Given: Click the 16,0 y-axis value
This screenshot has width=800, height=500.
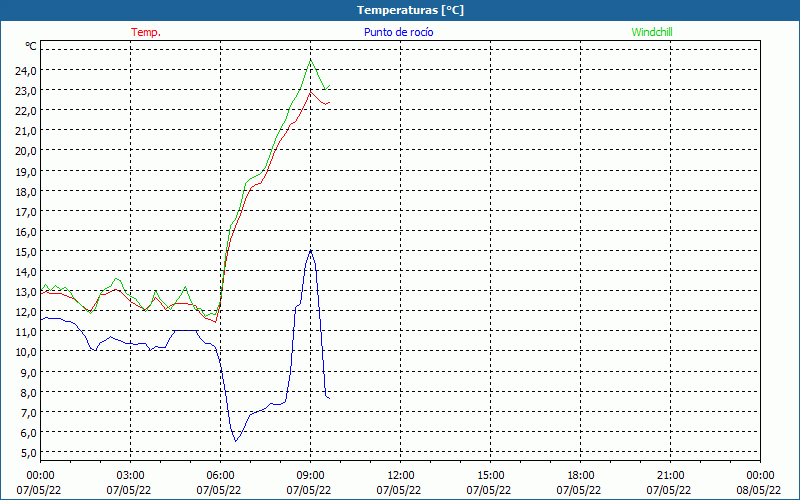Looking at the screenshot, I should point(26,232).
